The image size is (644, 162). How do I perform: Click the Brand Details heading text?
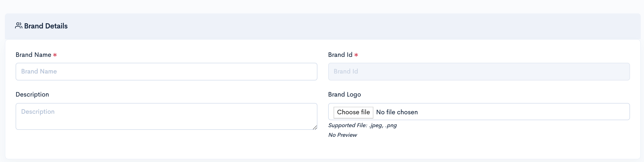point(46,26)
